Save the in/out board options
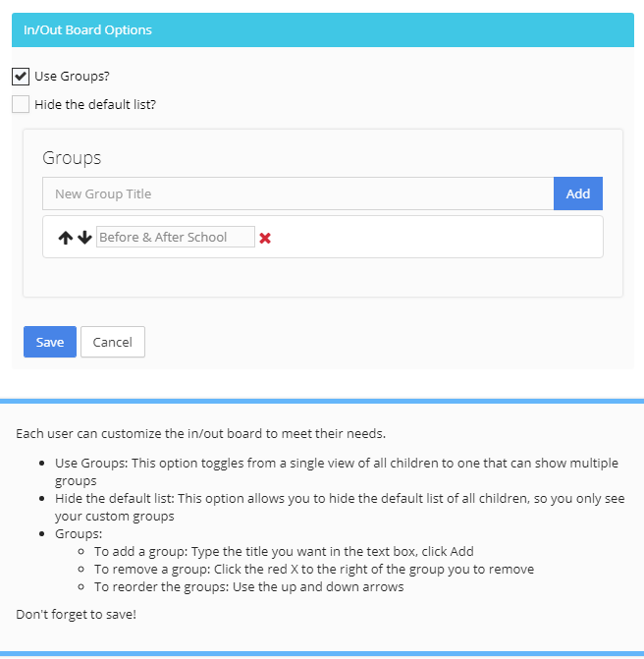The height and width of the screenshot is (659, 644). (x=49, y=342)
